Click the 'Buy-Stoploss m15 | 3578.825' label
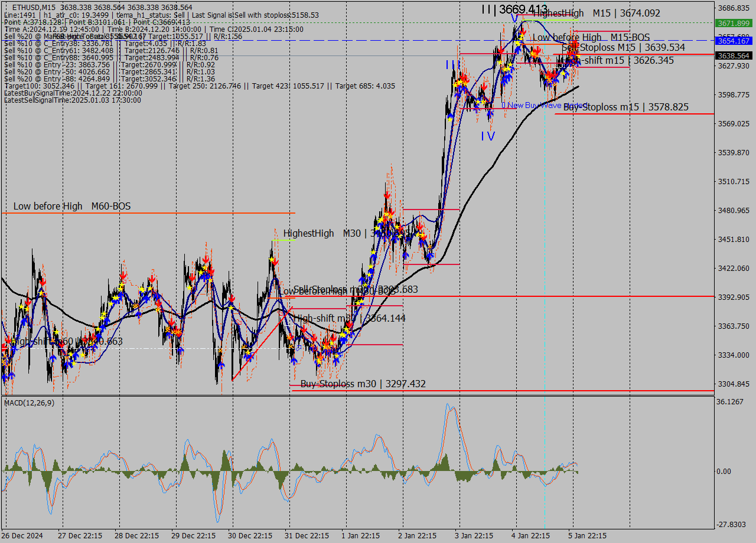756x543 pixels. coord(626,107)
